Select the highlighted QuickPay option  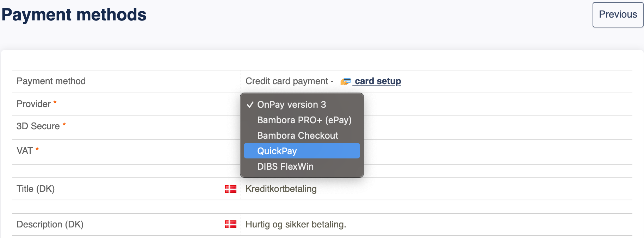302,151
